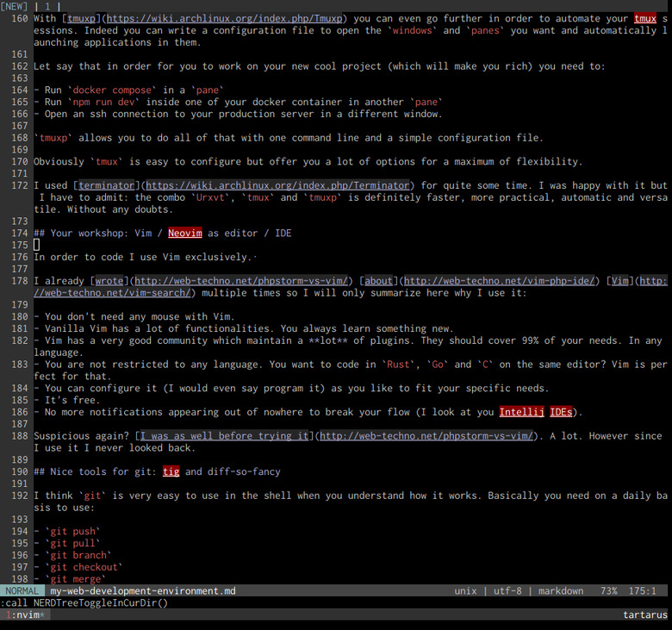Click the utf-8 encoding indicator
672x630 pixels.
507,591
